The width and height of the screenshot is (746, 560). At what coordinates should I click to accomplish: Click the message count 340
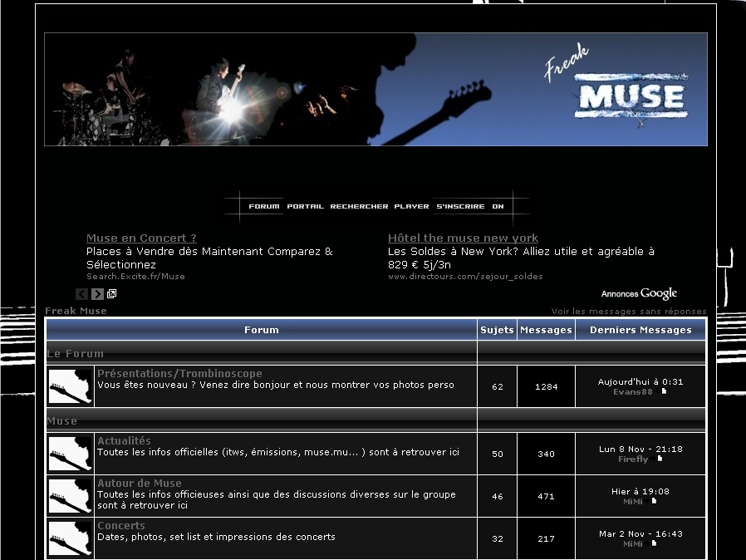546,454
